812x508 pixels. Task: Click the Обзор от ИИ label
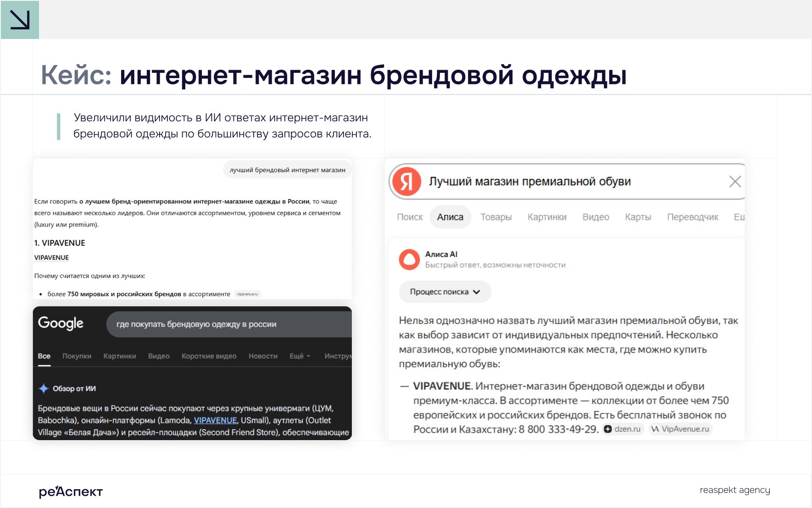74,389
